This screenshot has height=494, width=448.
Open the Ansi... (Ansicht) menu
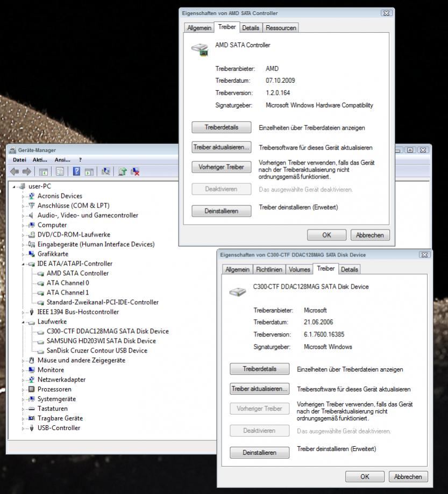pyautogui.click(x=62, y=160)
